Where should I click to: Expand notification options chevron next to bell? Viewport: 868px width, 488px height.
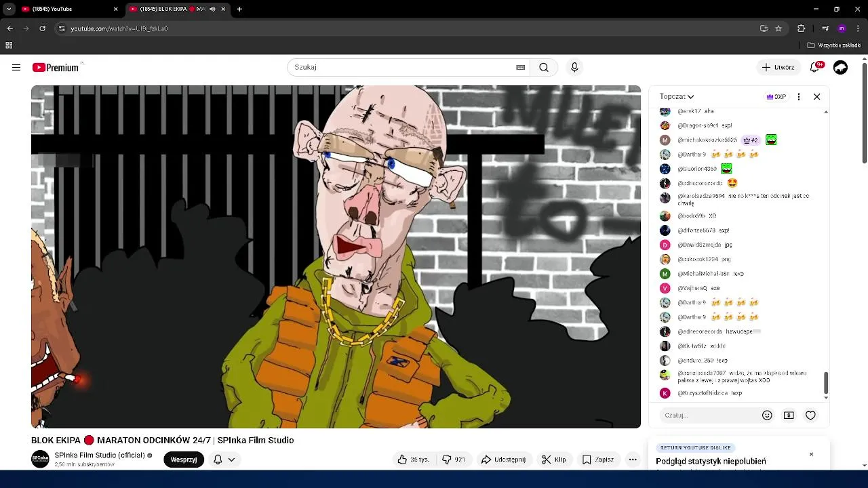pyautogui.click(x=231, y=460)
